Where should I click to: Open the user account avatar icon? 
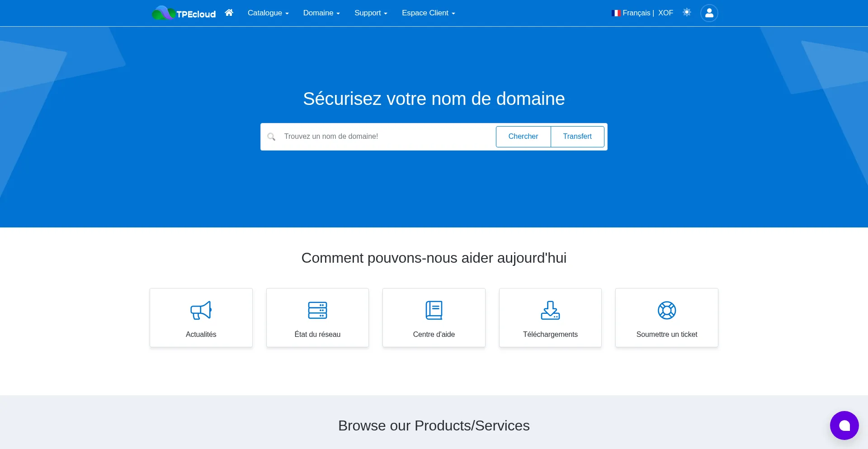pyautogui.click(x=709, y=13)
